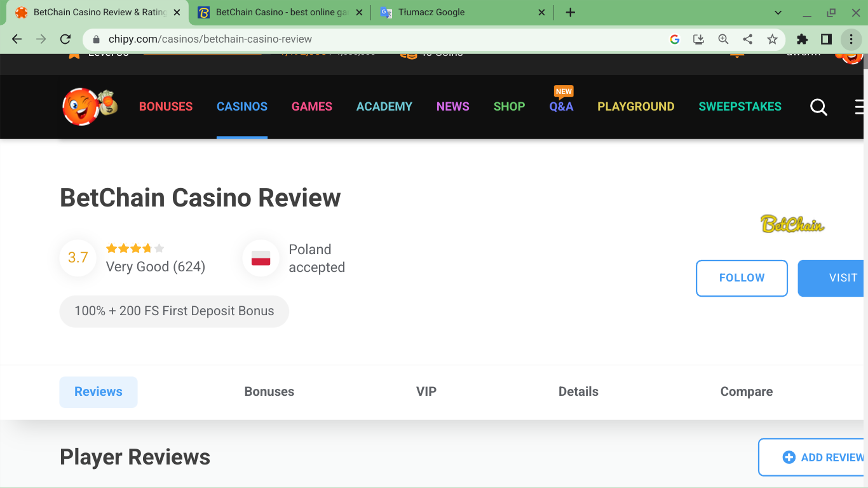The image size is (868, 488).
Task: Click the FOLLOW button
Action: click(x=742, y=278)
